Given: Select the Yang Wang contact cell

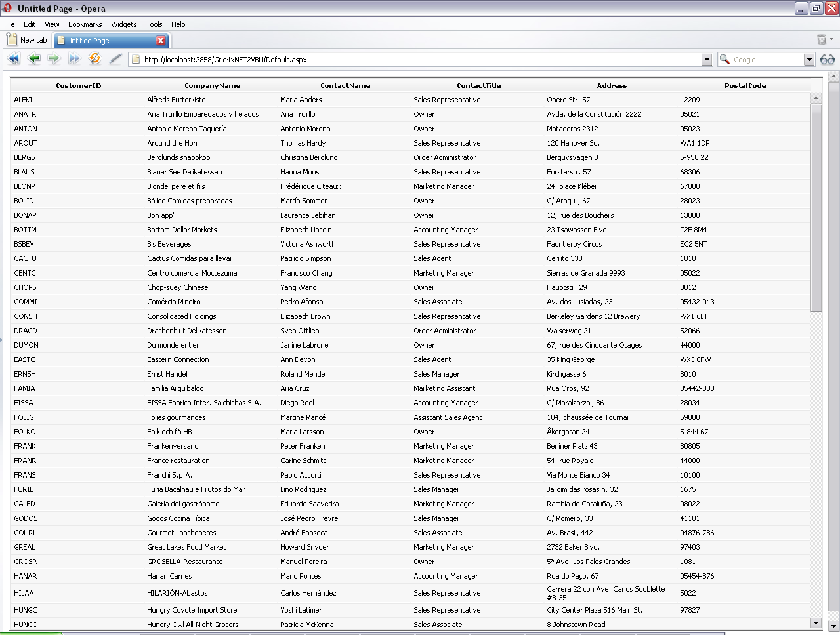Looking at the screenshot, I should (298, 287).
